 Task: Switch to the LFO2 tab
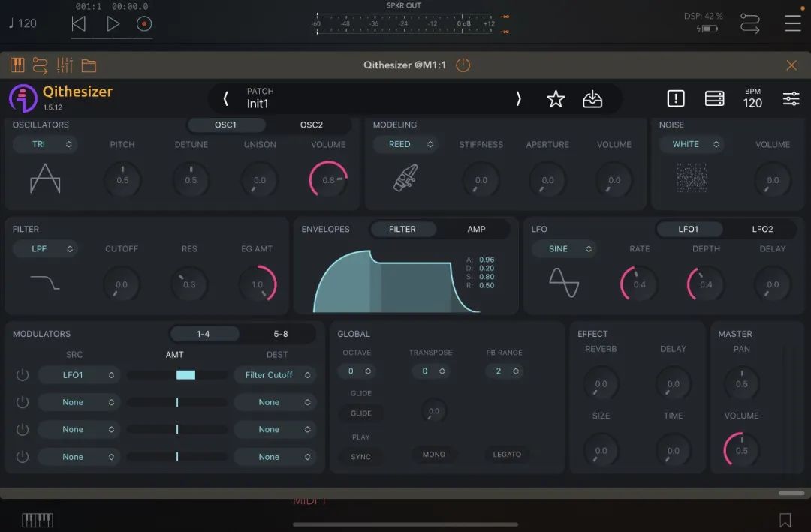pyautogui.click(x=762, y=229)
